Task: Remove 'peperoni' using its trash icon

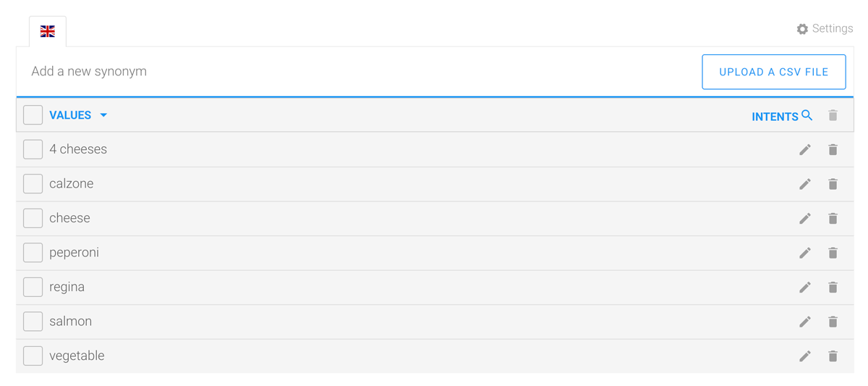Action: [833, 253]
